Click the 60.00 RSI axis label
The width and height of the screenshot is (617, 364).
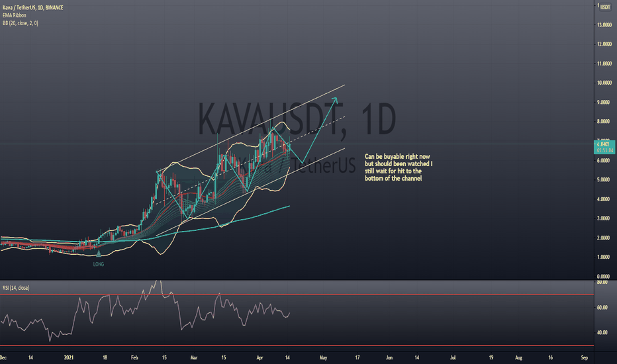point(602,308)
